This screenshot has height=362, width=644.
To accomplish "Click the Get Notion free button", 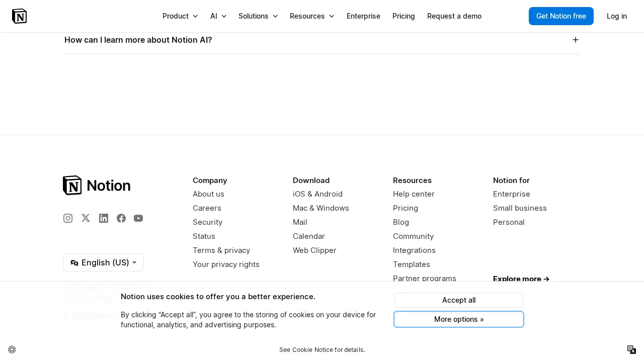I will 561,16.
